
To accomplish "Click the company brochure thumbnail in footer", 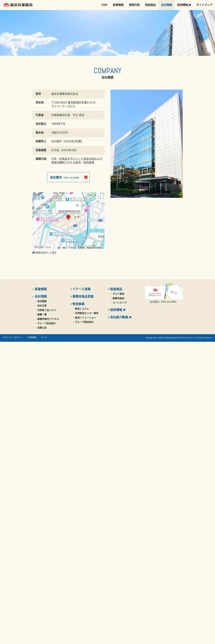I will pyautogui.click(x=164, y=291).
